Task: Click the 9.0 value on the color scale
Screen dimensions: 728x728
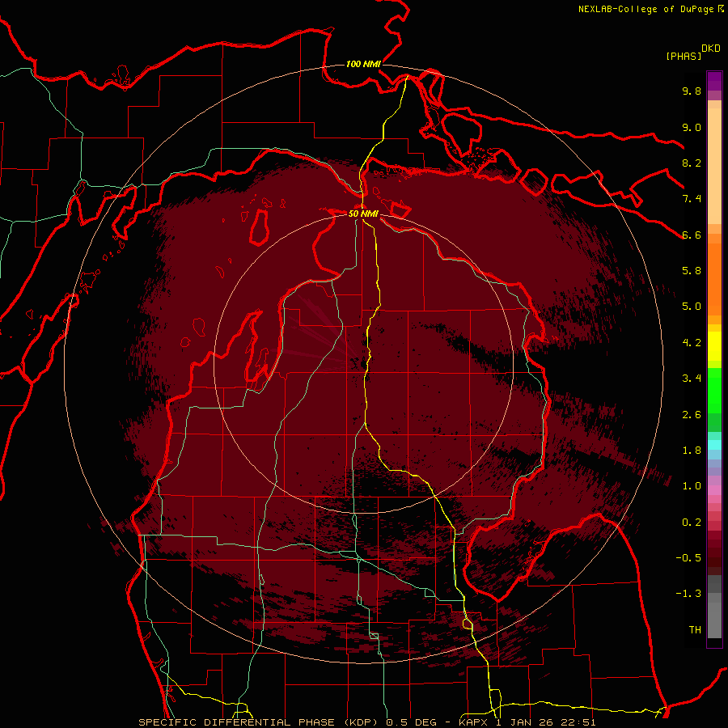Action: 692,127
